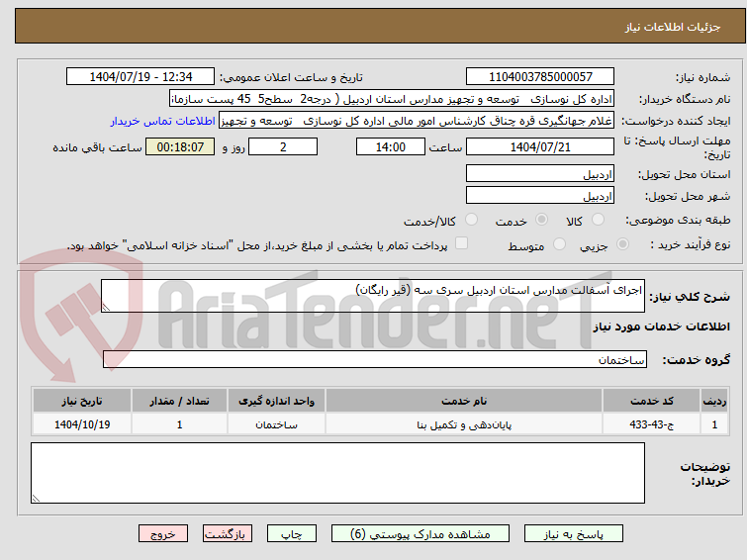747x560 pixels.
Task: Click service code cell ج-43-433
Action: pos(651,424)
